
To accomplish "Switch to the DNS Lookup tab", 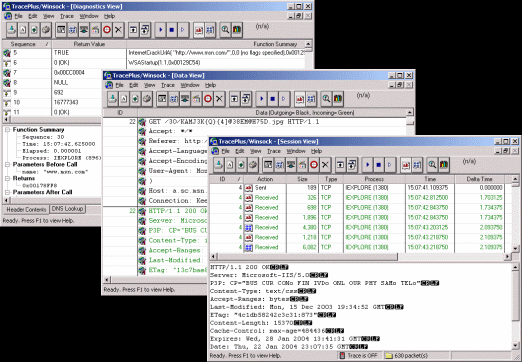I will pos(67,209).
